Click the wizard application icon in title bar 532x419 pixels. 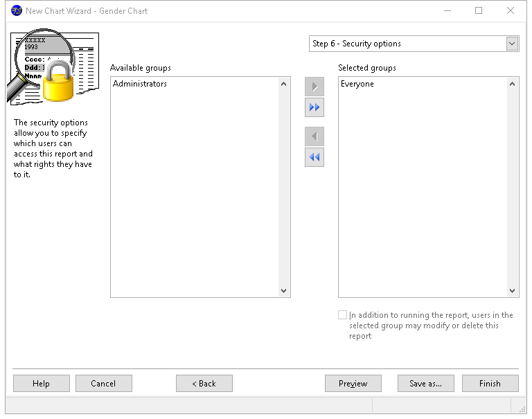[x=17, y=11]
